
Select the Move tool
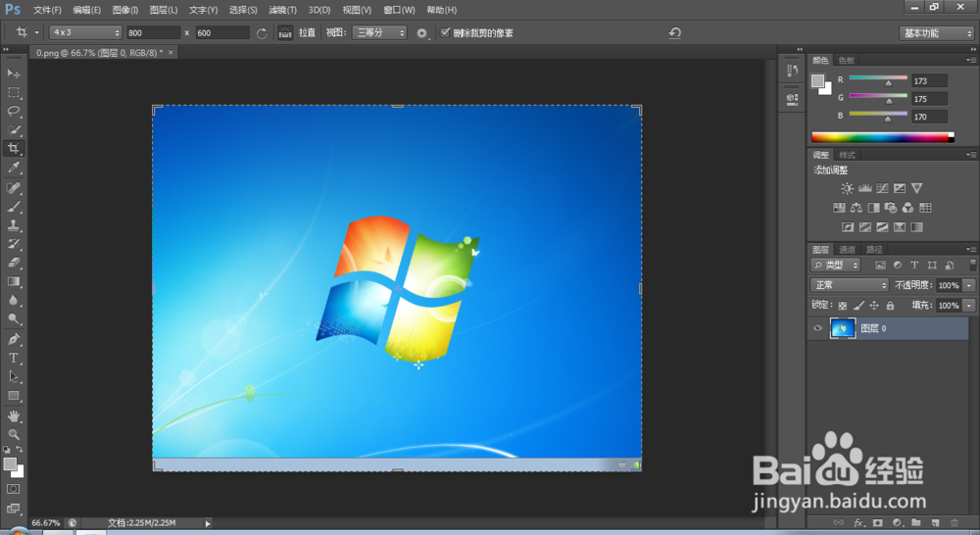[x=13, y=73]
